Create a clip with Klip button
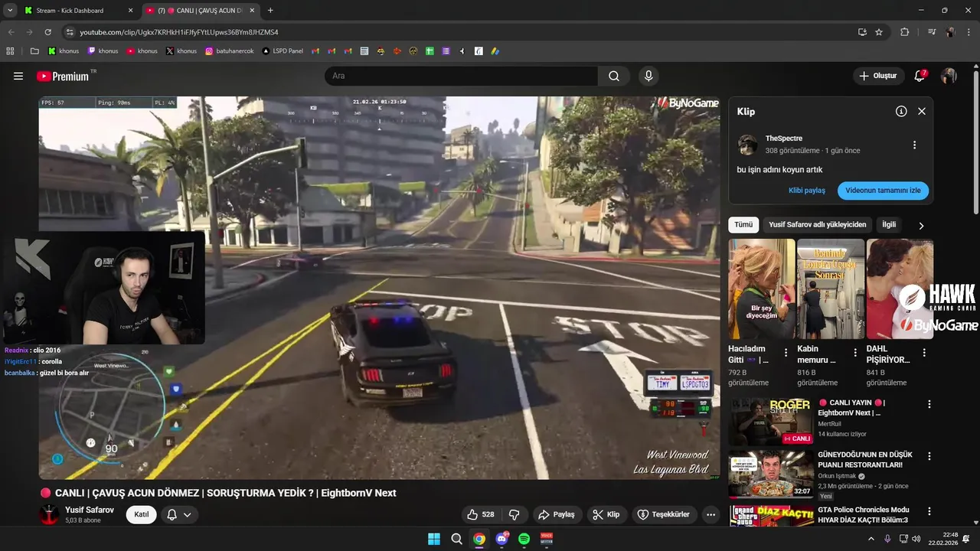980x551 pixels. 607,514
